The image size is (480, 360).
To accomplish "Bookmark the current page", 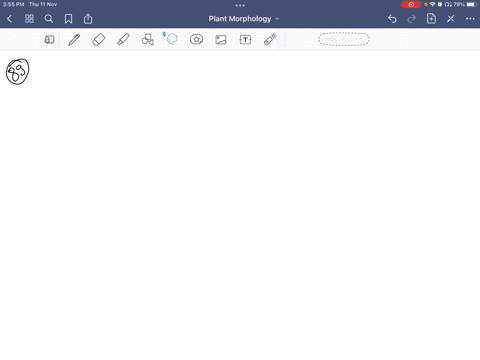I will (x=68, y=19).
